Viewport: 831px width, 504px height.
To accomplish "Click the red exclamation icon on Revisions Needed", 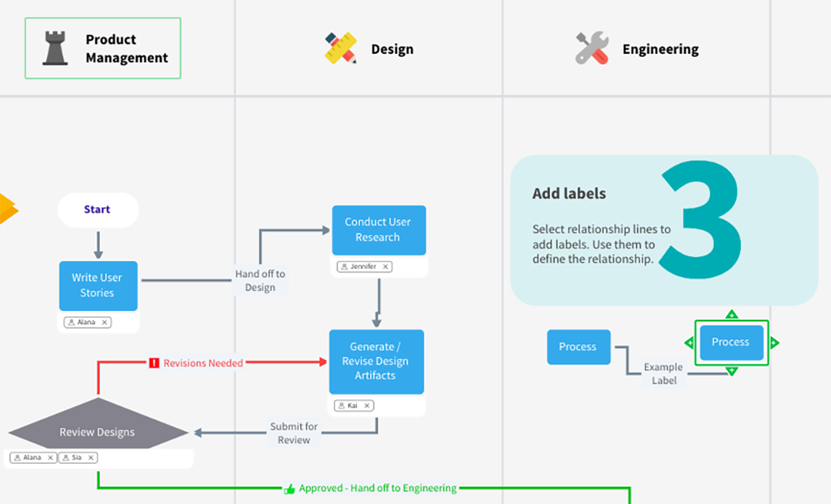I will 154,363.
